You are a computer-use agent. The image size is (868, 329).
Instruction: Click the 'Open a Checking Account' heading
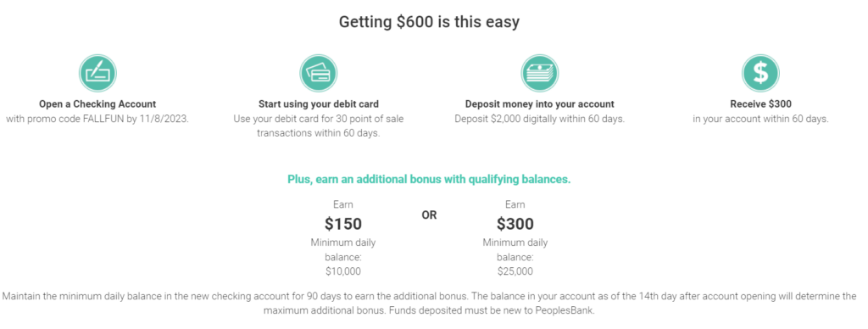pyautogui.click(x=97, y=104)
